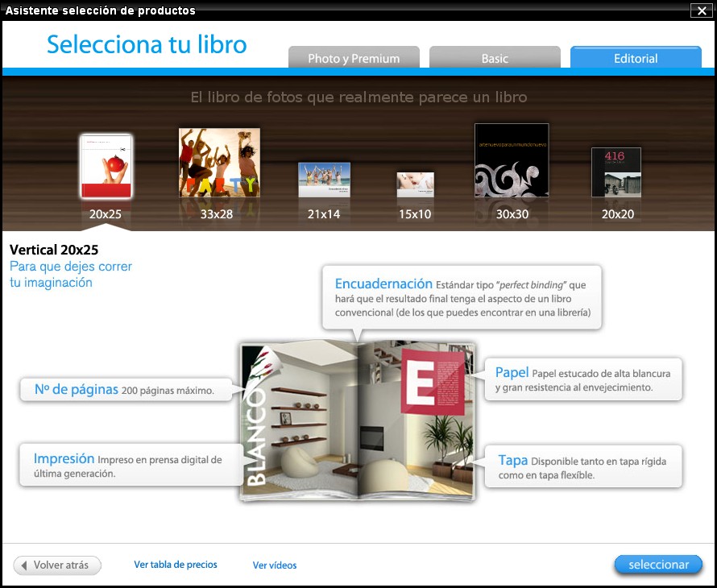Select the Editorial tab
This screenshot has height=588, width=717.
[x=636, y=58]
